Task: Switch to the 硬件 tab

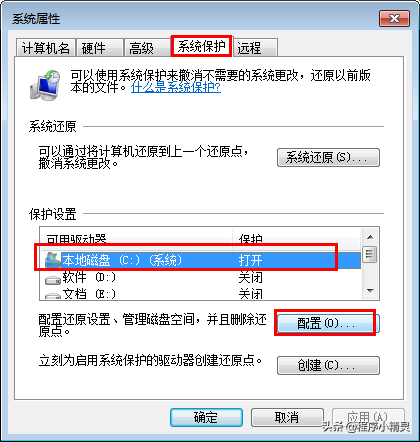Action: click(x=99, y=48)
